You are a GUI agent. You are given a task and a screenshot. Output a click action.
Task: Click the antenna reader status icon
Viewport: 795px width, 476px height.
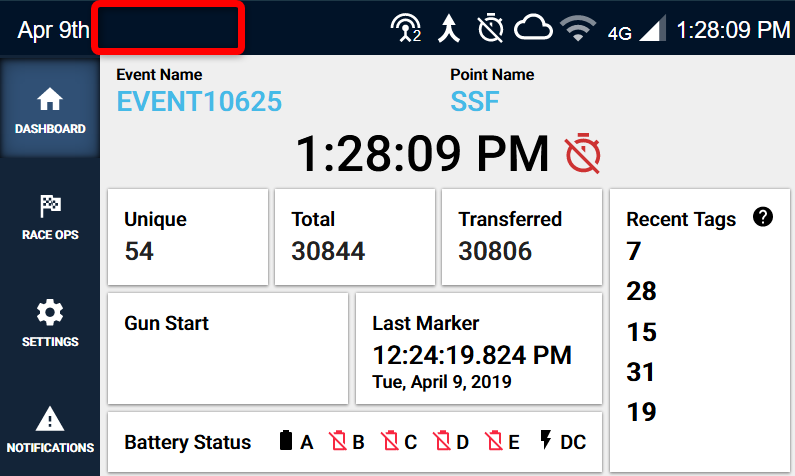pos(406,28)
